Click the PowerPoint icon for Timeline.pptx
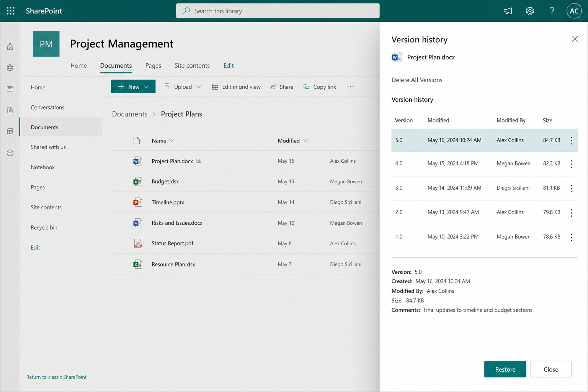The height and width of the screenshot is (392, 588). point(137,202)
